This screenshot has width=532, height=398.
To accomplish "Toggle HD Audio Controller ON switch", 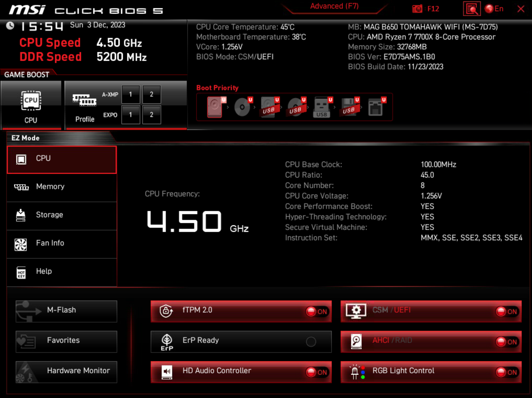I will (x=317, y=372).
